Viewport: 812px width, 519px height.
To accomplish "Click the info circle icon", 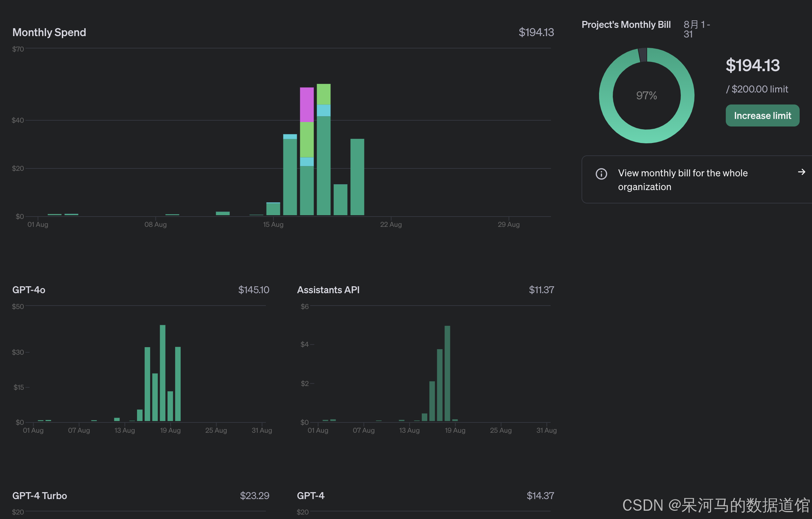I will tap(601, 174).
